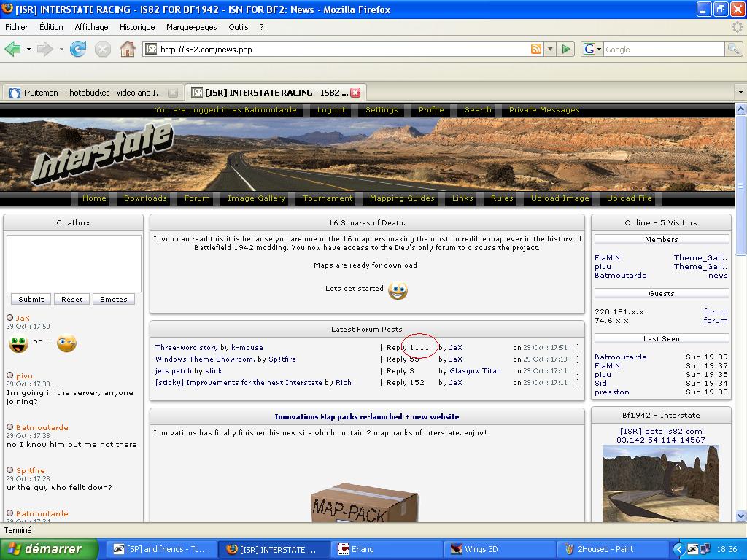Open the Links navigation link
This screenshot has height=560, width=747.
(x=462, y=198)
